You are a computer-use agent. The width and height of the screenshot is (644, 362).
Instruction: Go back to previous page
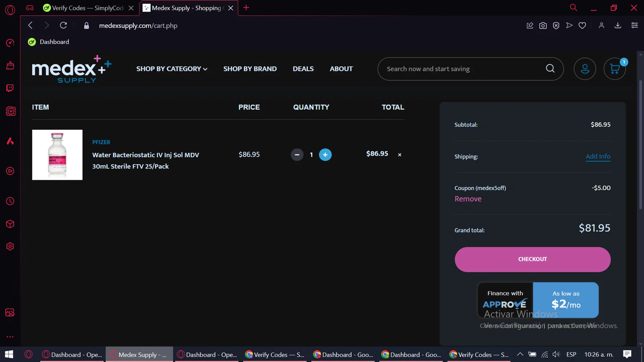(x=30, y=25)
